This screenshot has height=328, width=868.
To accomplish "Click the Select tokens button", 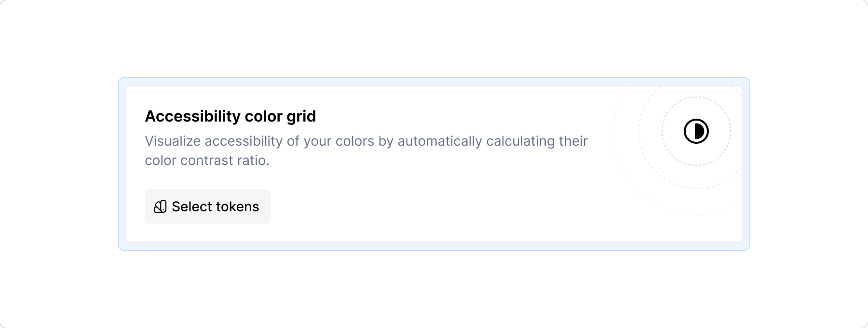I will pyautogui.click(x=207, y=206).
